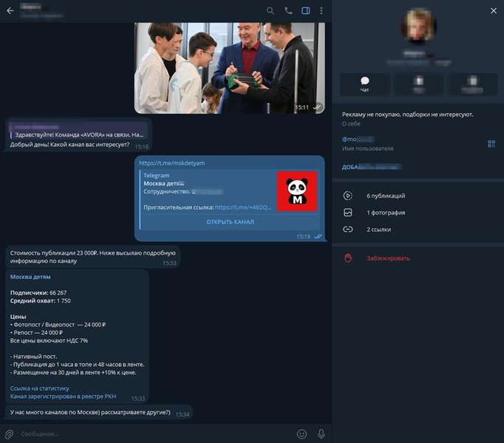The width and height of the screenshot is (504, 443).
Task: Open the t.me/mskdetyam link
Action: 171,163
